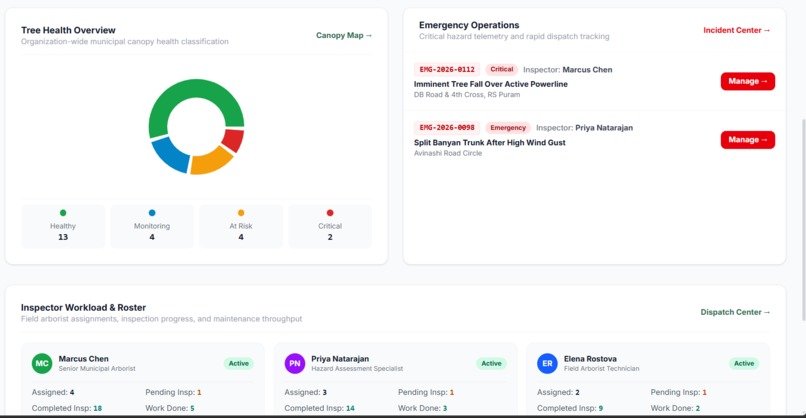Image resolution: width=806 pixels, height=418 pixels.
Task: Click Priya Natarajan's Work Done: 3 value
Action: pyautogui.click(x=445, y=408)
